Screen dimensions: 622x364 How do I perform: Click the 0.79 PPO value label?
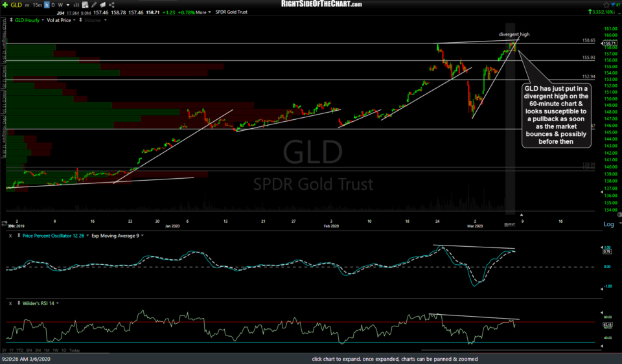pos(607,251)
